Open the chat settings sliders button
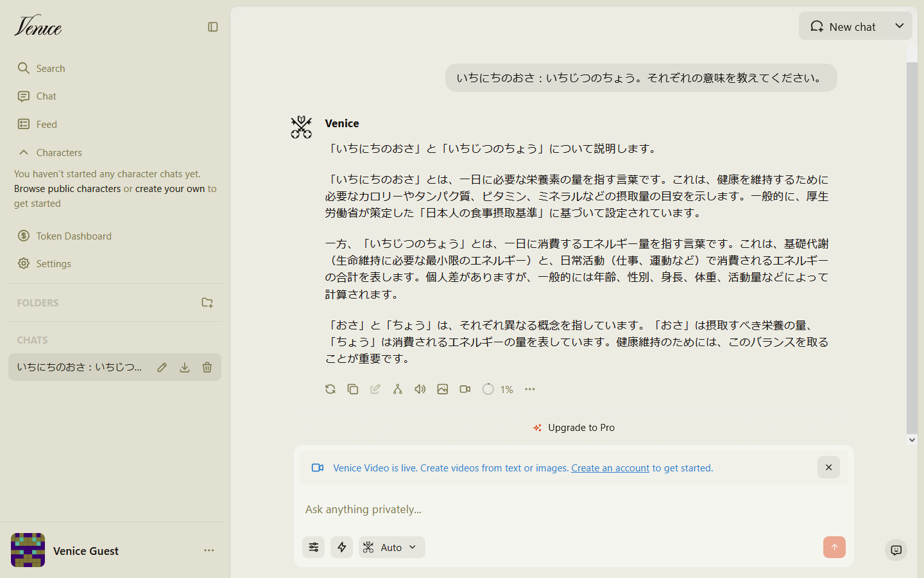Viewport: 924px width, 578px height. [314, 547]
